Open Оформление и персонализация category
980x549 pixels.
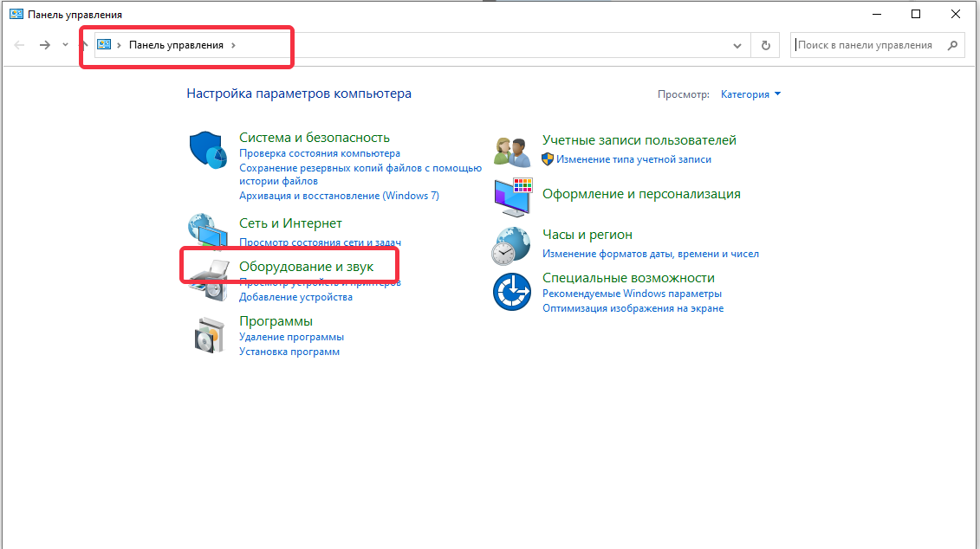click(641, 194)
